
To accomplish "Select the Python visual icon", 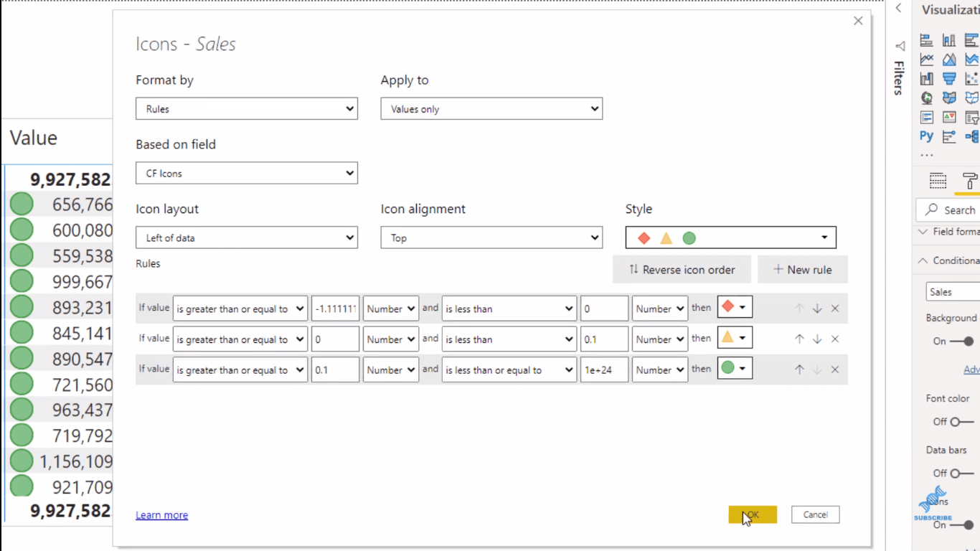I will (927, 136).
